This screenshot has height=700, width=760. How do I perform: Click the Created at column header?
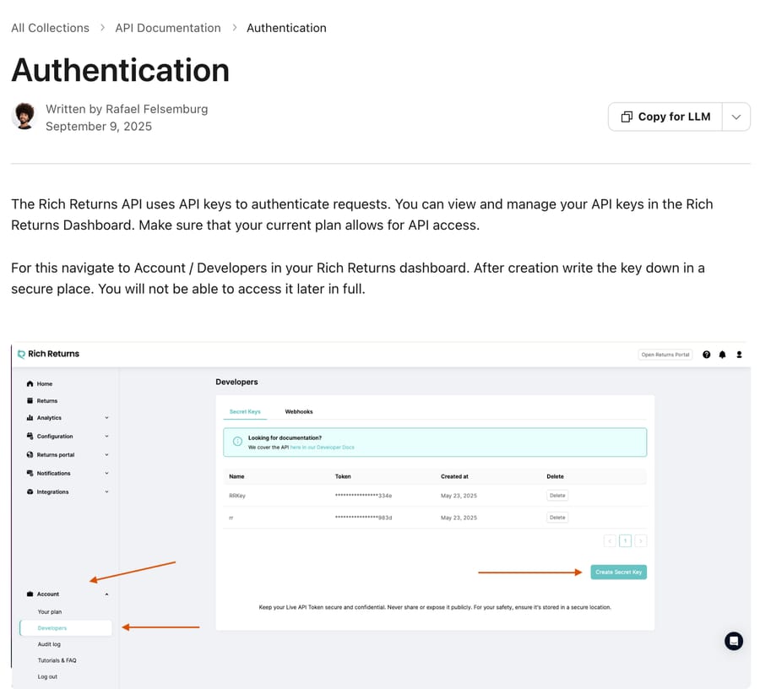coord(454,476)
